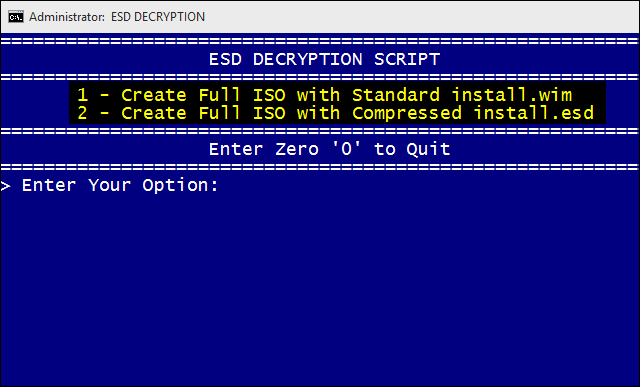640x387 pixels.
Task: Select the 'ESD DECRYPTION SCRIPT' heading text
Action: point(324,60)
